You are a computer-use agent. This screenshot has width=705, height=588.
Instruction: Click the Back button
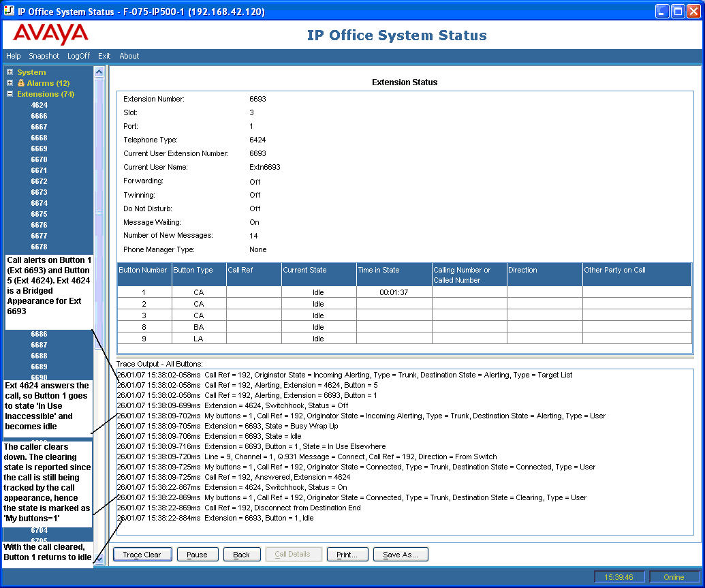[242, 554]
